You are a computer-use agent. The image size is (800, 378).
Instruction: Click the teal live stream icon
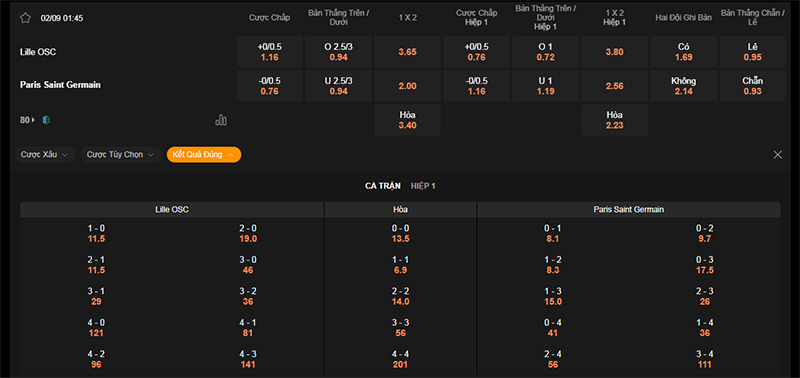46,120
